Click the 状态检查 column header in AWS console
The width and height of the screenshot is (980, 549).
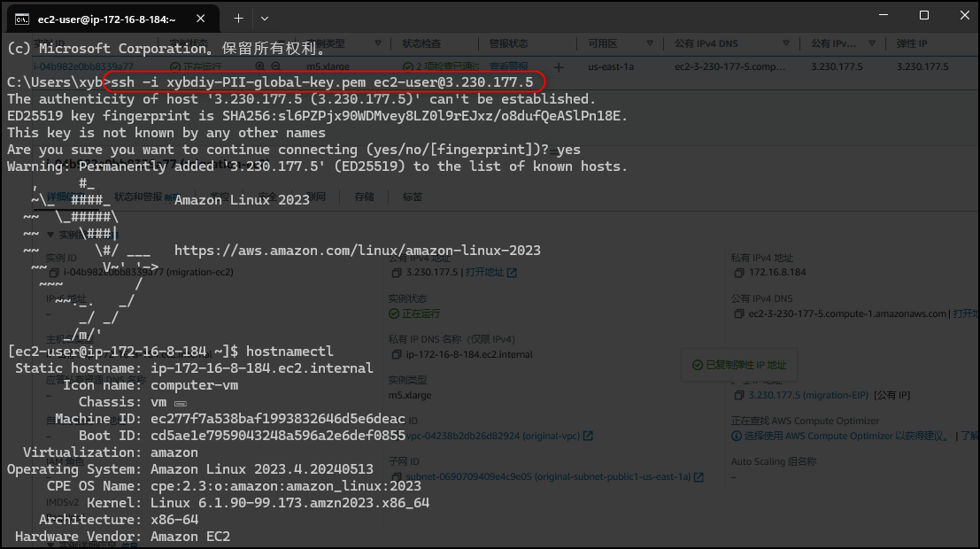tap(421, 43)
